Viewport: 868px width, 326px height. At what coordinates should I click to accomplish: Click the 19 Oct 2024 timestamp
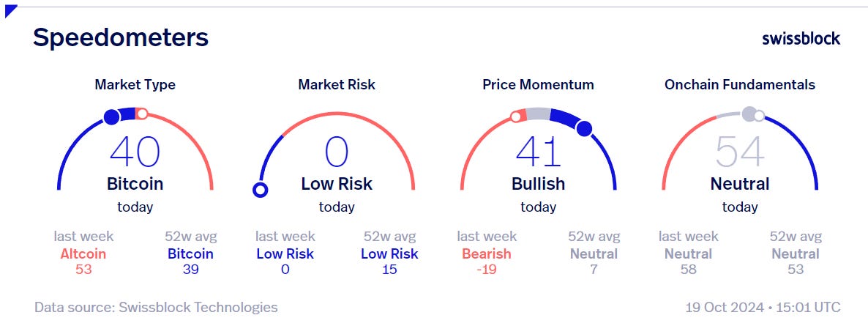point(763,307)
